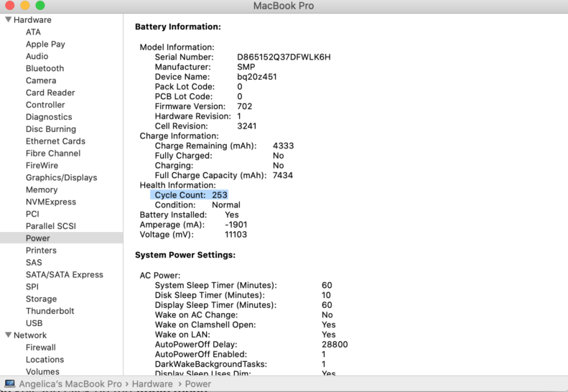Screen dimensions: 568x392
Task: Click device name bq20z451
Action: (x=257, y=77)
